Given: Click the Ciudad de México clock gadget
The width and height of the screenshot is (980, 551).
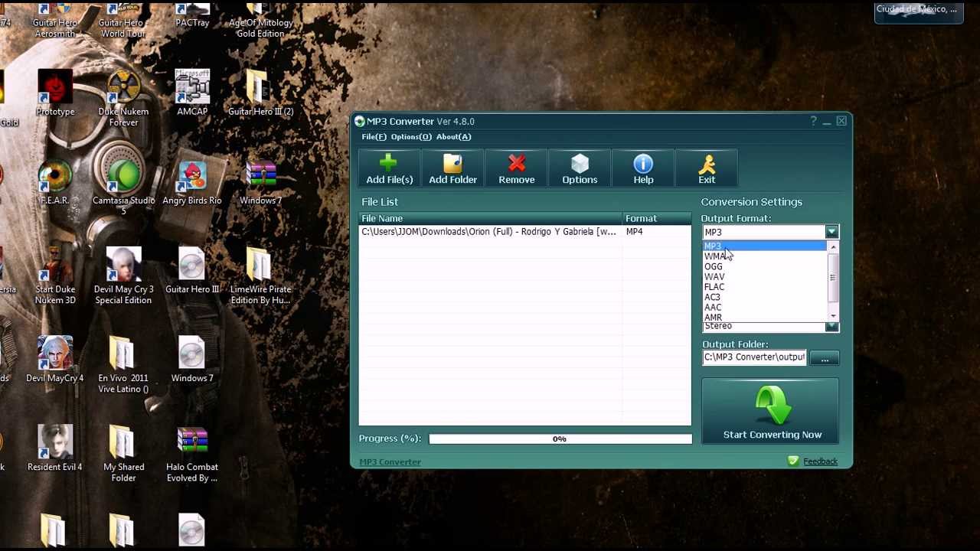Looking at the screenshot, I should tap(918, 13).
